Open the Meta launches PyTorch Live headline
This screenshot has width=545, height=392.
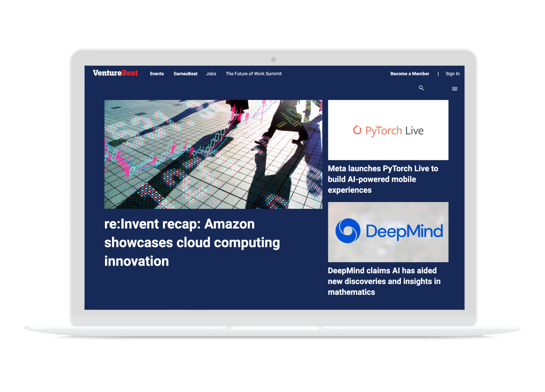coord(383,179)
